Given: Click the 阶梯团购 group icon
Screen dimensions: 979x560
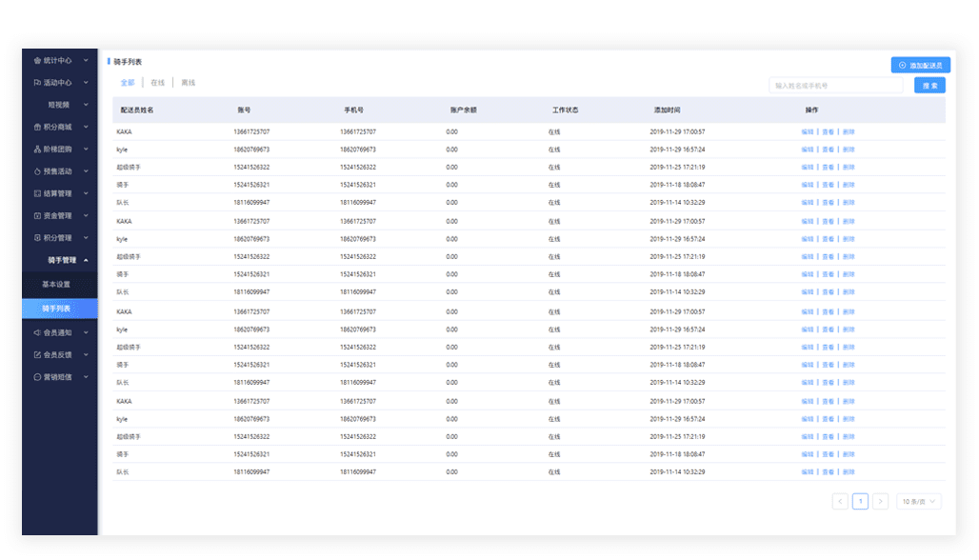Looking at the screenshot, I should 37,150.
